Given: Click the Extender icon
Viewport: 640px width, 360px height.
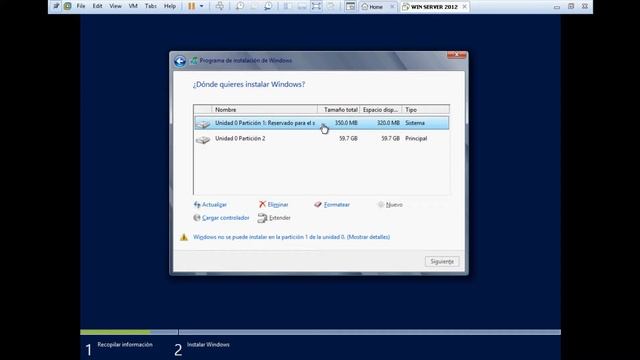Looking at the screenshot, I should [x=262, y=218].
